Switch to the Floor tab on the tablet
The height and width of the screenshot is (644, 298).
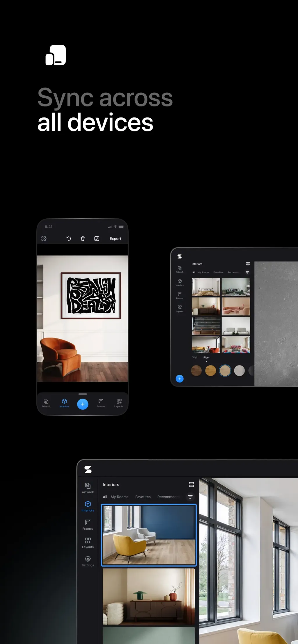[206, 358]
